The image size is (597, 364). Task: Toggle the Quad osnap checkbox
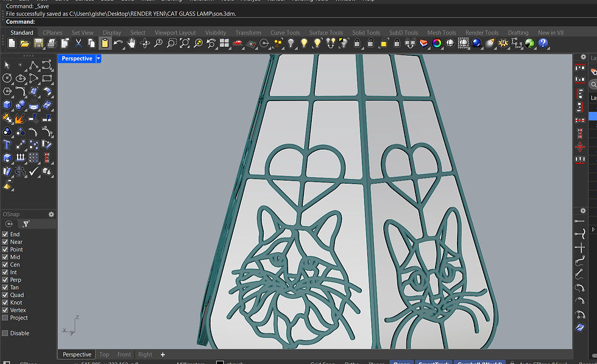[x=5, y=295]
